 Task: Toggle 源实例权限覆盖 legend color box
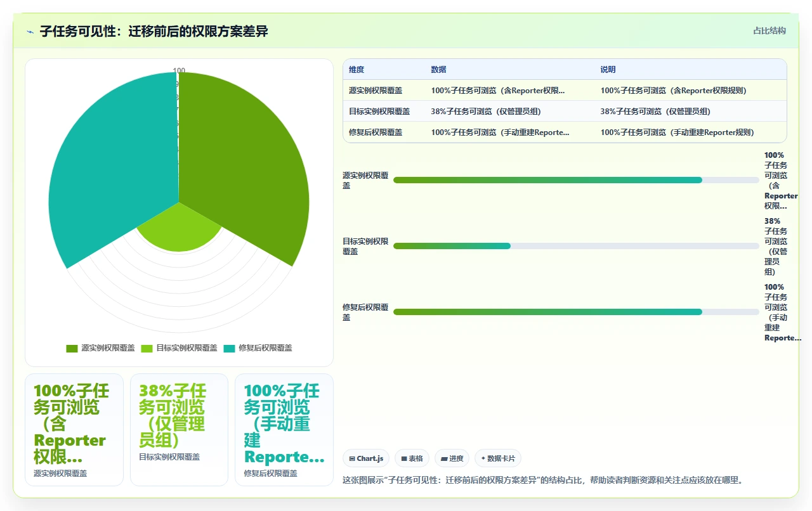click(72, 348)
